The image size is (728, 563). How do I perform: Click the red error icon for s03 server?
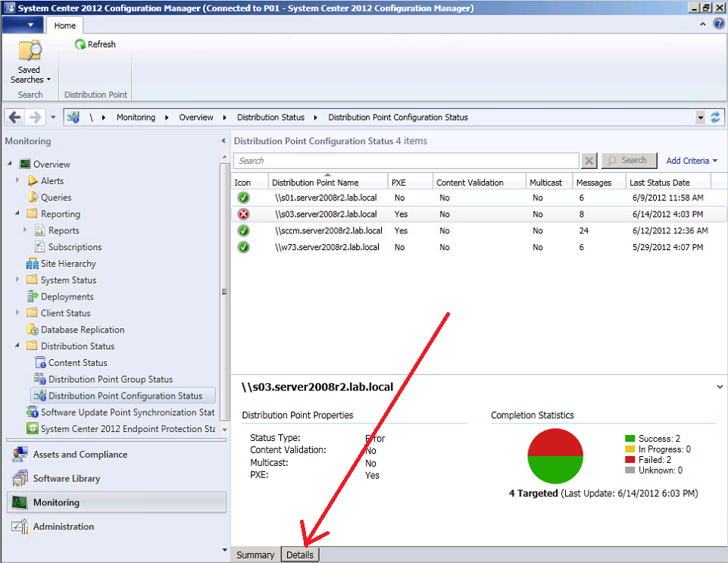(243, 214)
